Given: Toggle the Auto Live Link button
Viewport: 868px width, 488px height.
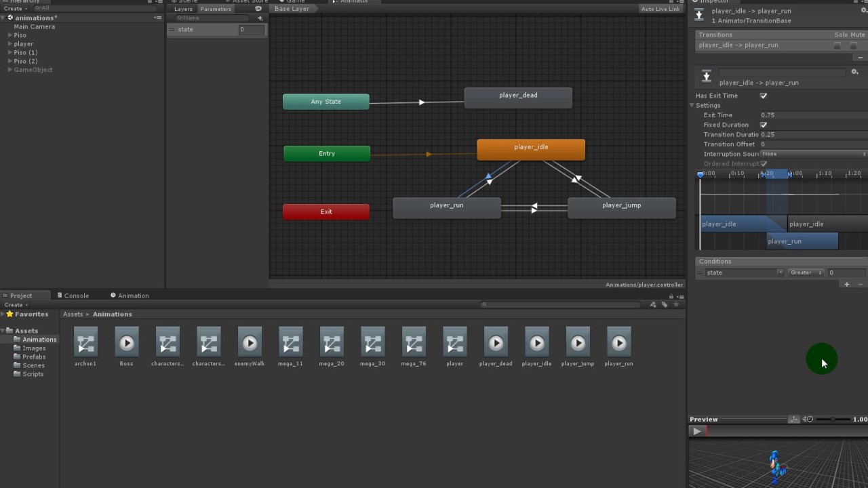Looking at the screenshot, I should pyautogui.click(x=660, y=9).
